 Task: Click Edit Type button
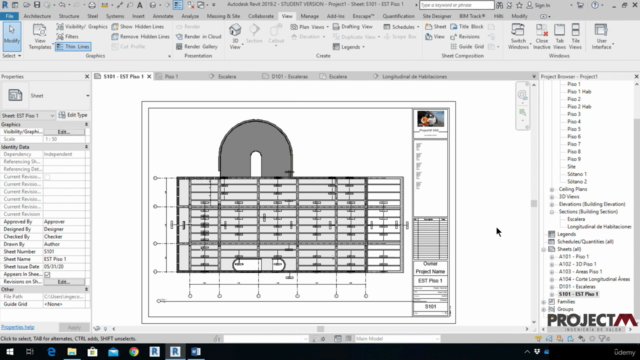(x=73, y=115)
